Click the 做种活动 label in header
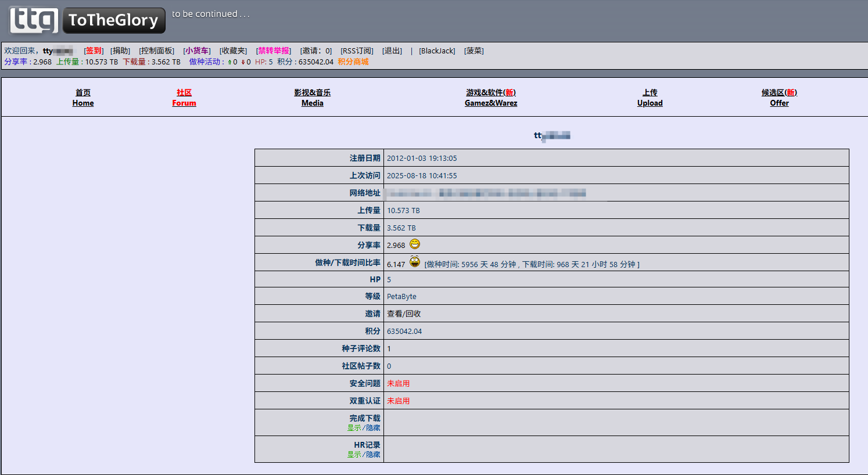This screenshot has width=868, height=475. pos(205,62)
